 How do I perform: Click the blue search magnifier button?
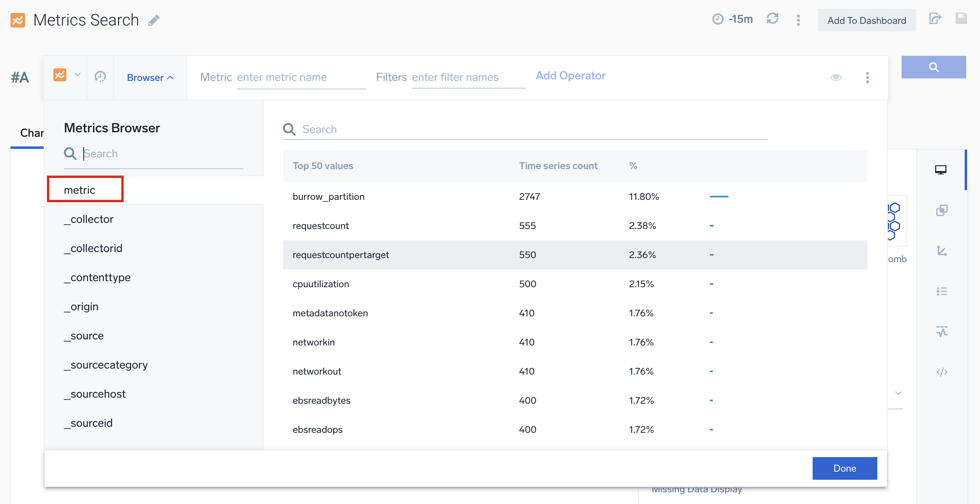pyautogui.click(x=934, y=67)
